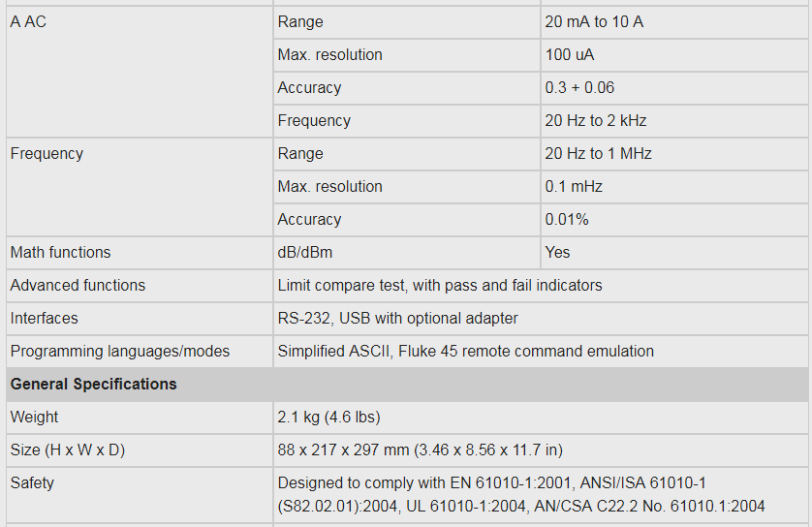The image size is (812, 527).
Task: Click the 'A AC' row label
Action: (x=28, y=21)
